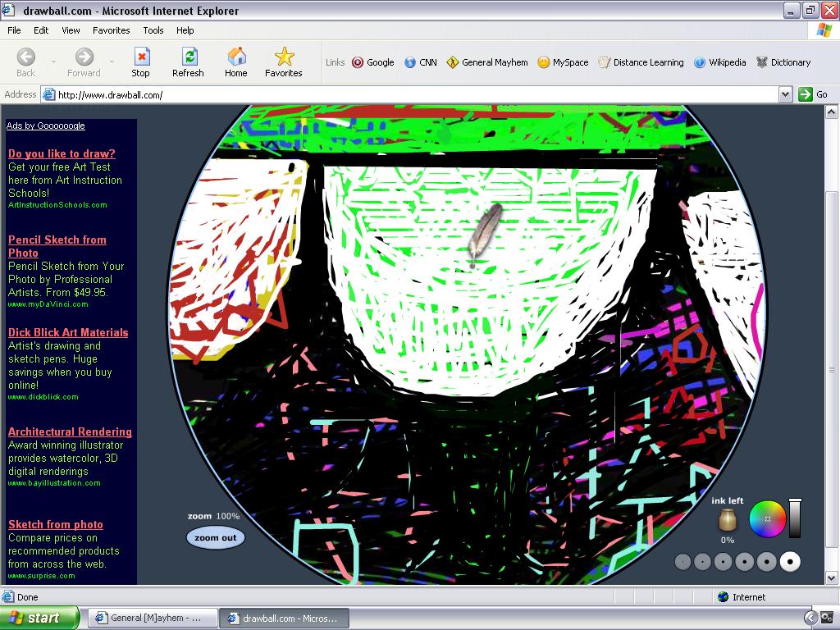840x630 pixels.
Task: Open the Forward button history dropdown arrow
Action: coord(112,62)
